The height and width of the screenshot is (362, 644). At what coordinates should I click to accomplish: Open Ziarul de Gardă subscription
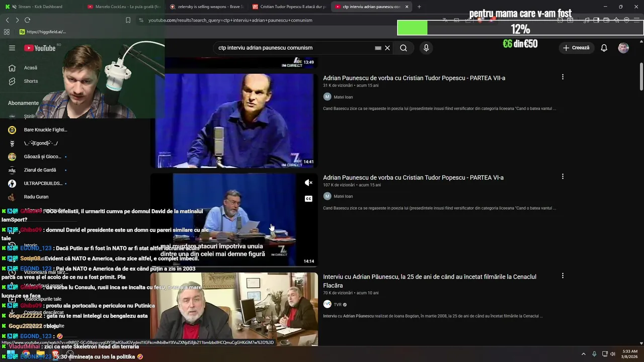pos(40,170)
